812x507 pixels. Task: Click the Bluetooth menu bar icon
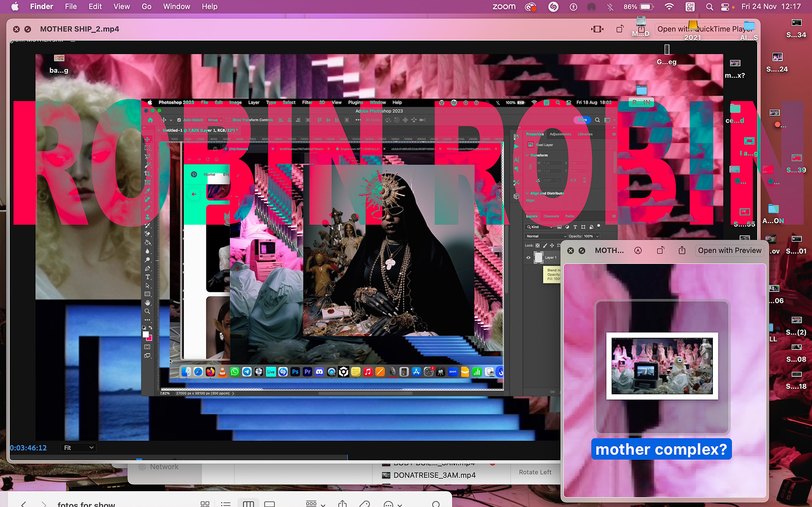coord(610,6)
